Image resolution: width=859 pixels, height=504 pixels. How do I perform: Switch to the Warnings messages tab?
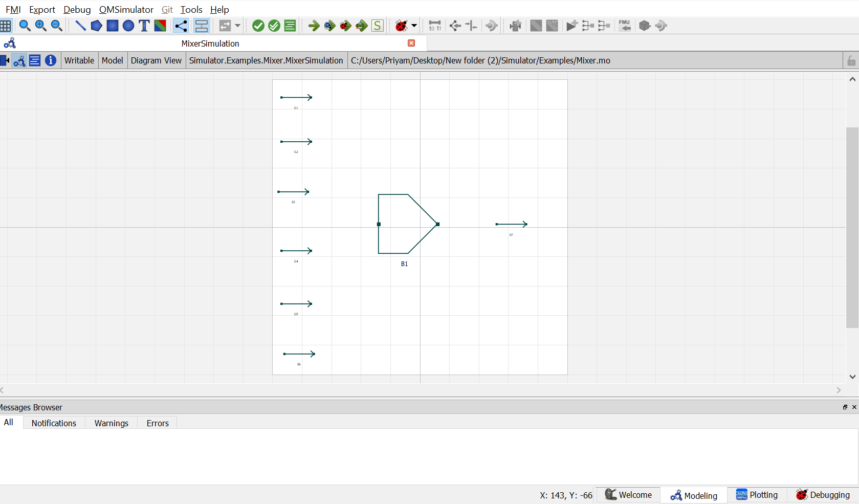(112, 423)
